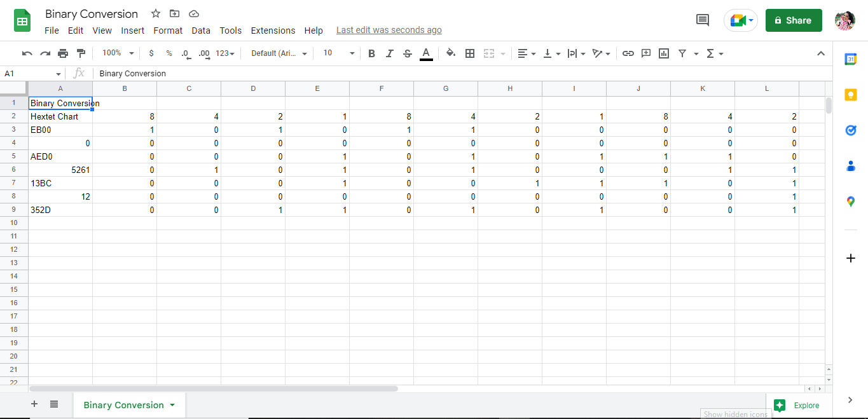
Task: Open the filter views dropdown arrow
Action: pos(696,53)
